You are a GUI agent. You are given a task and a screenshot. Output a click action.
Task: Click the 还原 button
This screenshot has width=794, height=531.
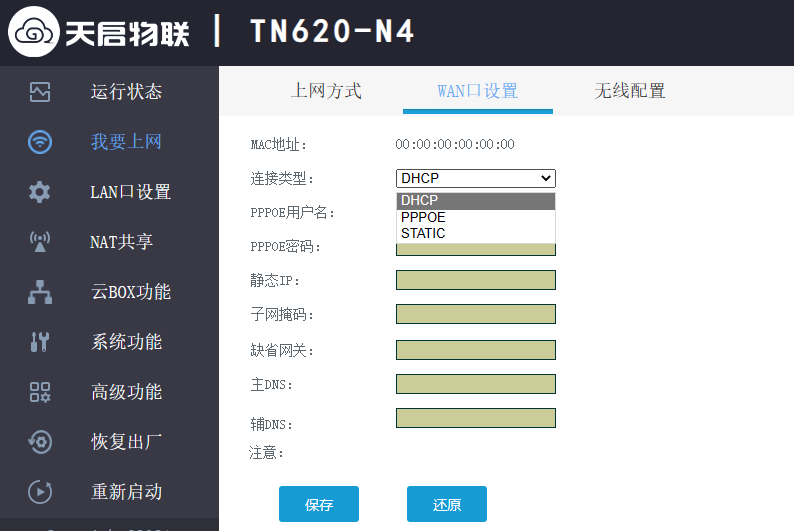pyautogui.click(x=447, y=504)
